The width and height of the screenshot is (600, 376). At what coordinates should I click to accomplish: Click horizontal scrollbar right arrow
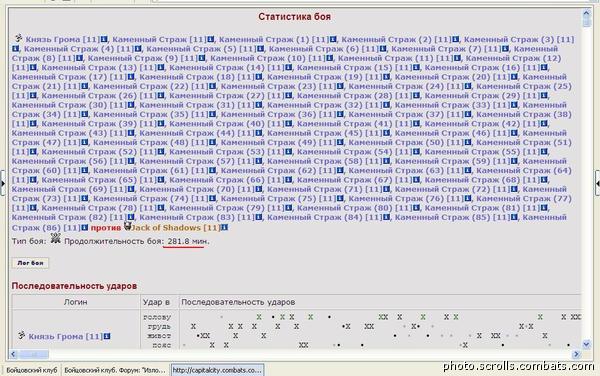click(x=576, y=354)
